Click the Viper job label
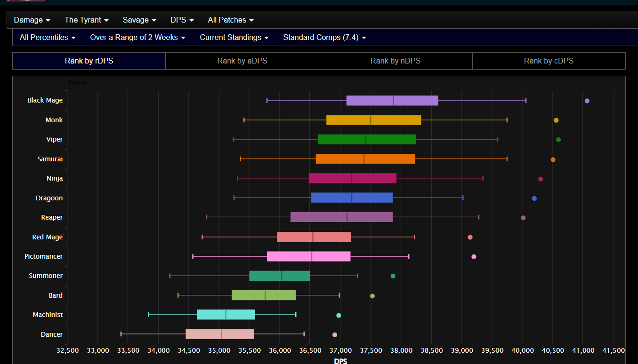The width and height of the screenshot is (638, 364). pos(55,139)
